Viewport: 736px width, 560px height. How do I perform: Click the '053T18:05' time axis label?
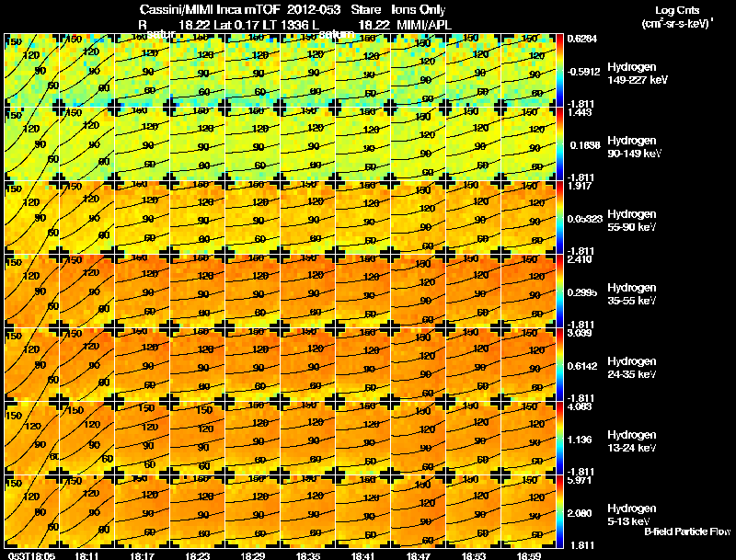click(32, 555)
